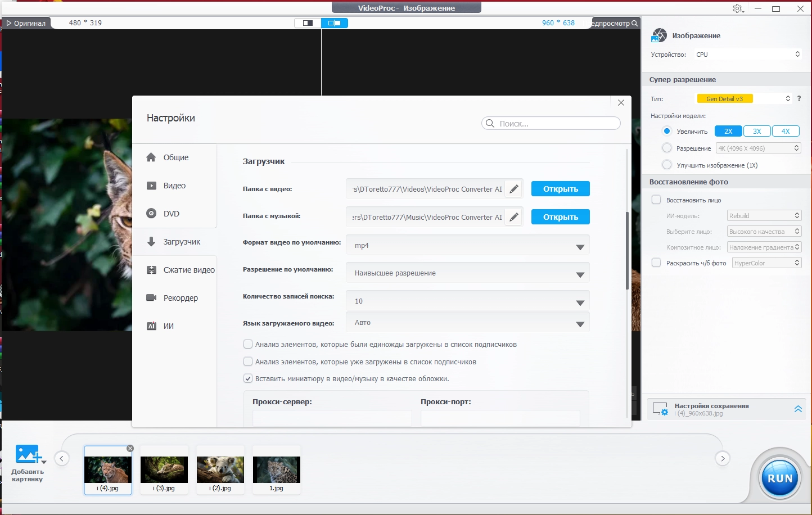Click the search magnifier icon in Настройки
812x515 pixels.
tap(490, 123)
